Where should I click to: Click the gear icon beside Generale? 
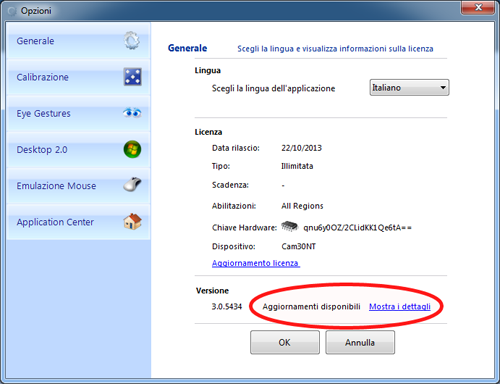point(132,41)
